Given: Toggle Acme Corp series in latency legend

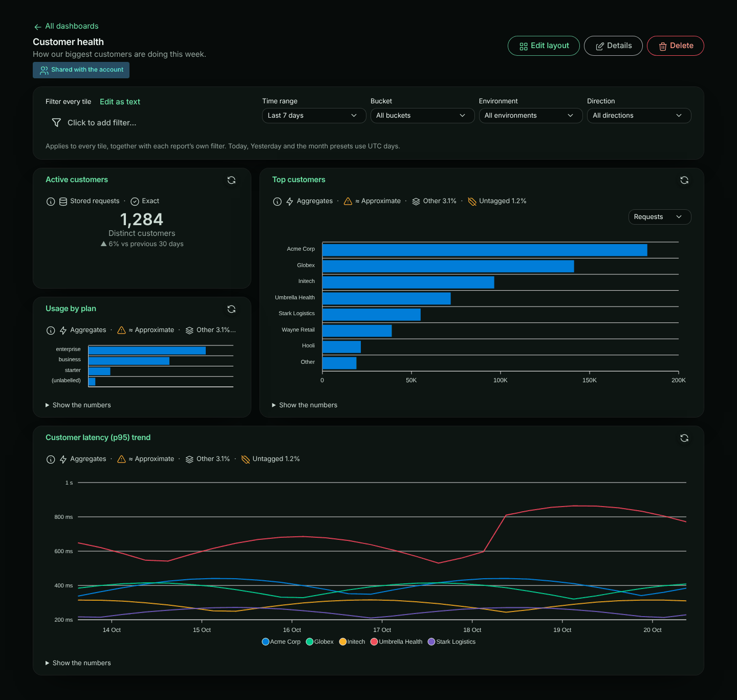Looking at the screenshot, I should 281,642.
